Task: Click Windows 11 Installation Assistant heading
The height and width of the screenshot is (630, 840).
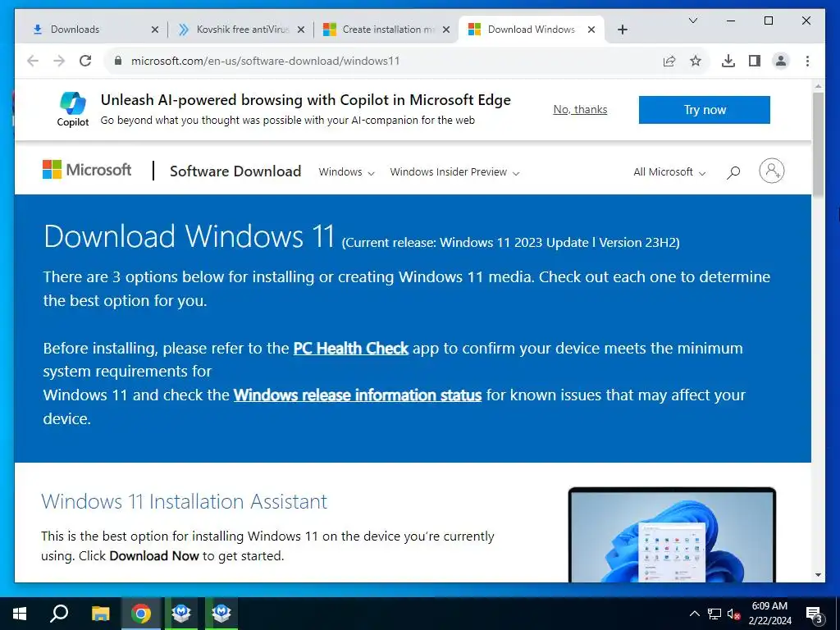Action: [x=184, y=501]
